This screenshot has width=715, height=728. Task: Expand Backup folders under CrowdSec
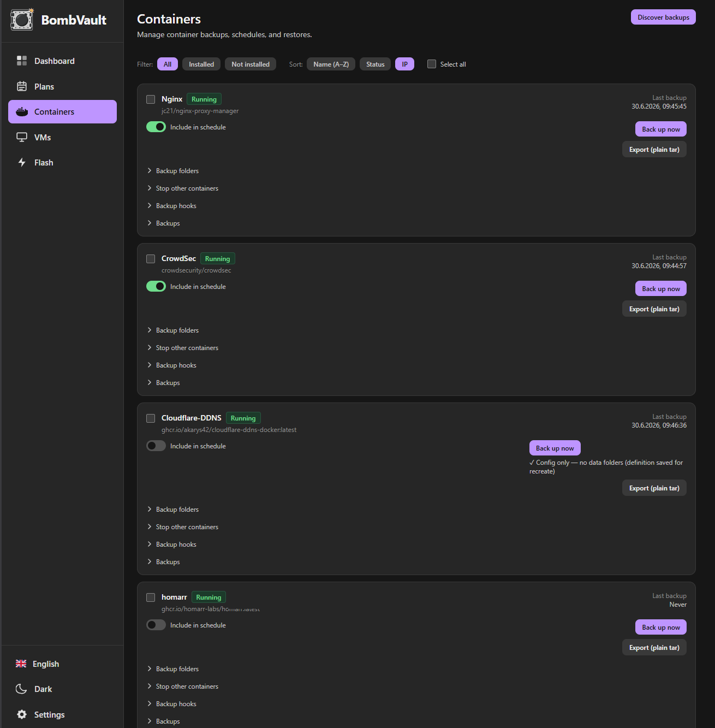click(x=173, y=330)
